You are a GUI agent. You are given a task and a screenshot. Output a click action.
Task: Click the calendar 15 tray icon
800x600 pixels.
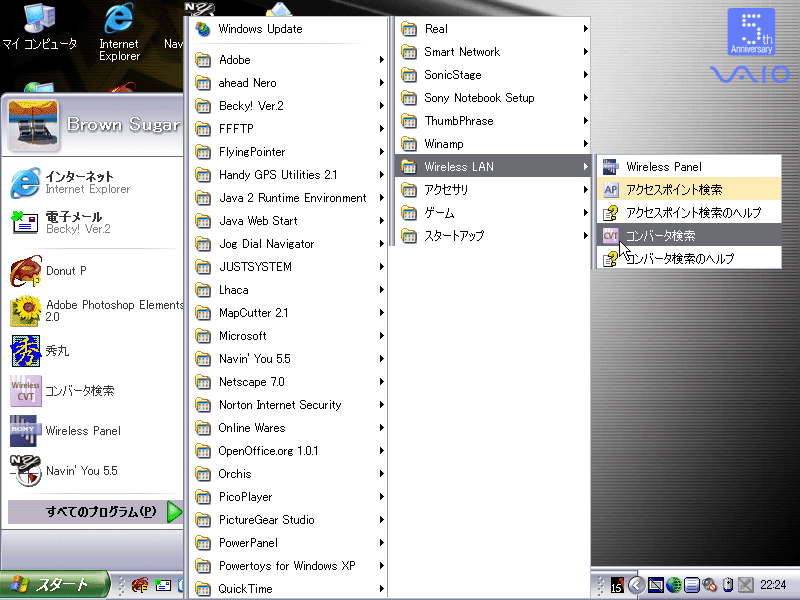617,585
